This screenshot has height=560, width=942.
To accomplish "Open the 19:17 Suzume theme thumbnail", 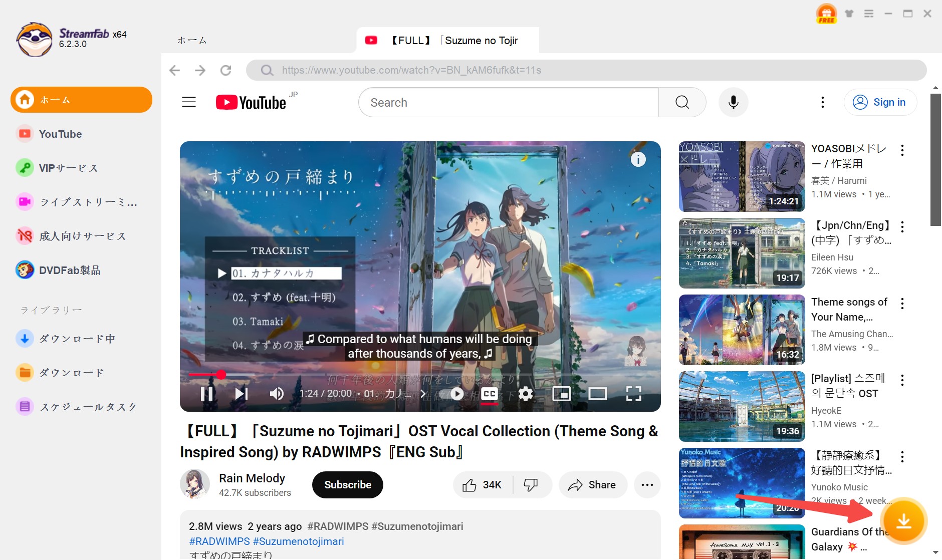I will (x=742, y=253).
